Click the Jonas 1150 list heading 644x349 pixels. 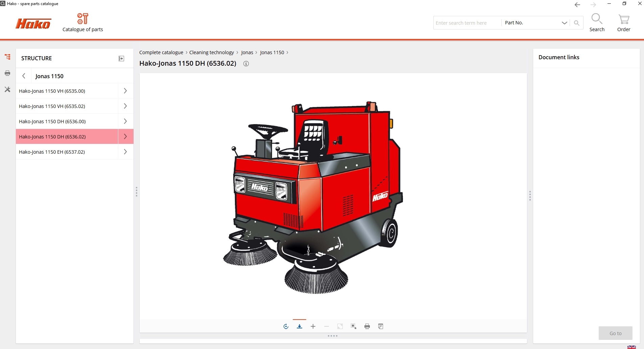point(49,76)
